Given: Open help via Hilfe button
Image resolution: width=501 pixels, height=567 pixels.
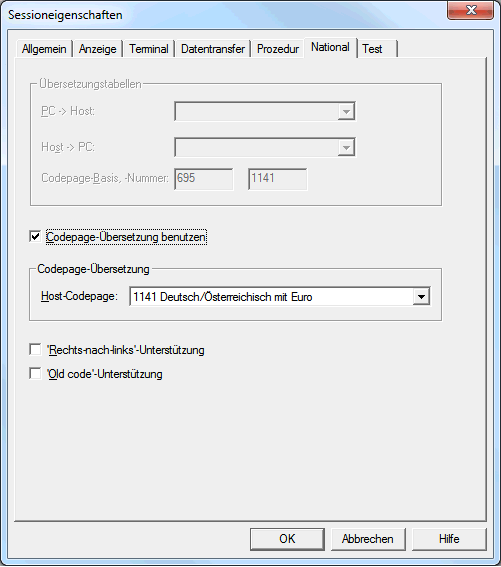Looking at the screenshot, I should click(449, 539).
